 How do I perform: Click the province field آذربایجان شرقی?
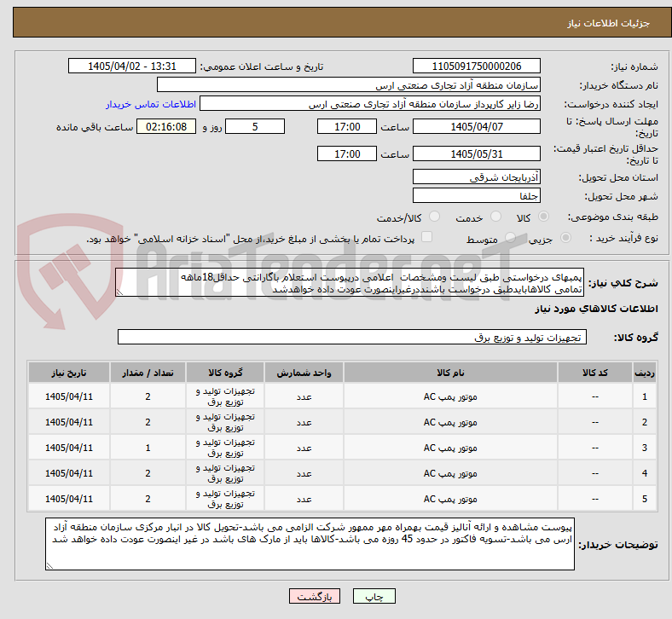(x=477, y=176)
